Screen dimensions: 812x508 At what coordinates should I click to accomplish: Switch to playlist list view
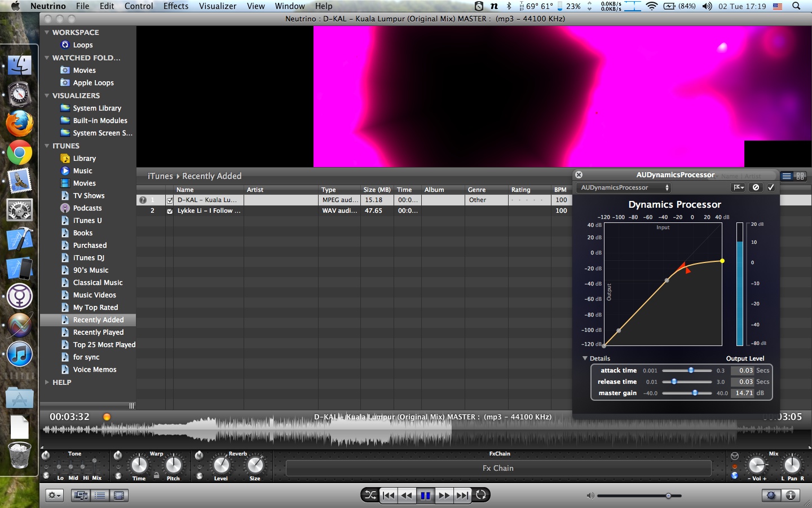(x=100, y=495)
